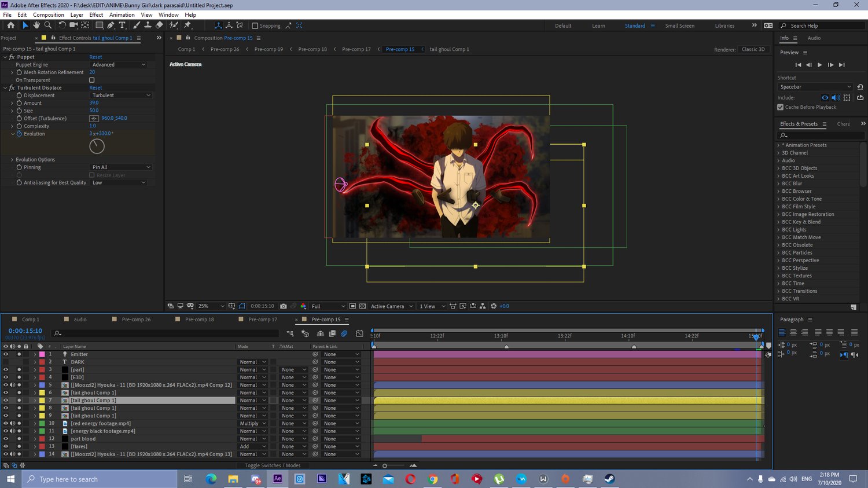Image resolution: width=868 pixels, height=488 pixels.
Task: Click Reset Exposure icon in viewer footer
Action: coord(494,306)
